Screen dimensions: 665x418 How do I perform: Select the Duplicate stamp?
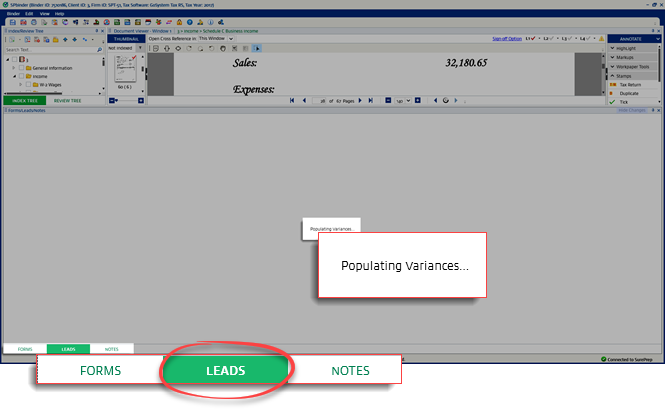629,93
